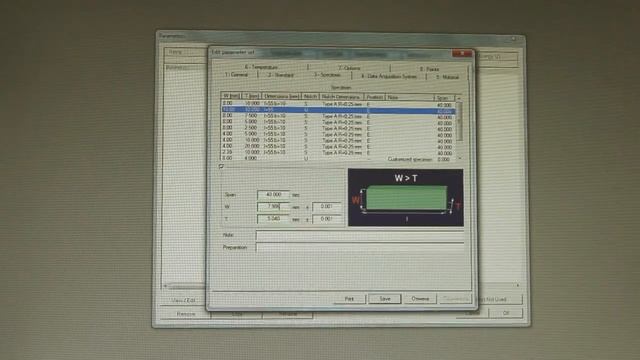Click the Notch column header

click(310, 96)
